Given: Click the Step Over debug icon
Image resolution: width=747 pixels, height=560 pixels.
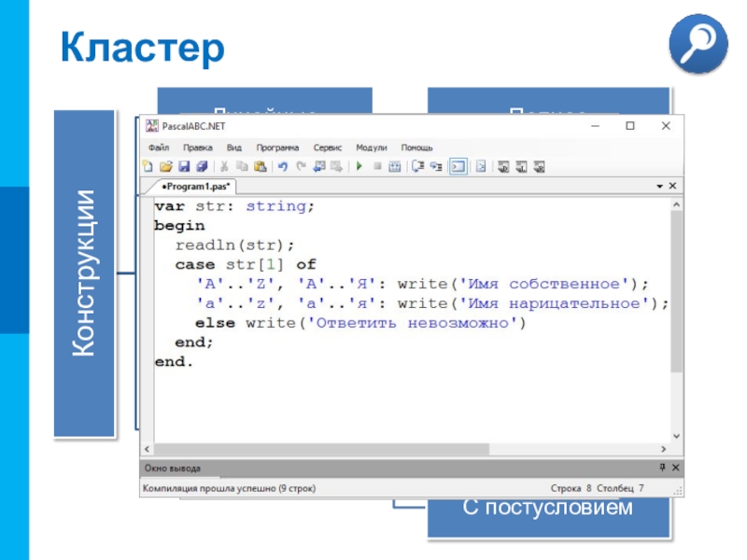Looking at the screenshot, I should [417, 166].
